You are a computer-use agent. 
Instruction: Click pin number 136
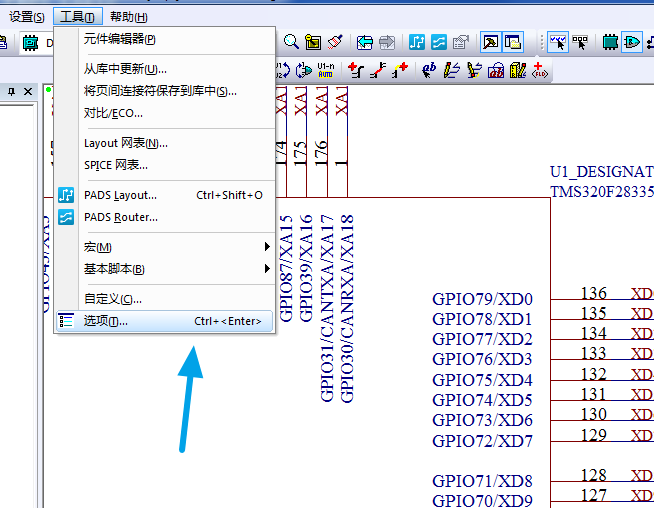pyautogui.click(x=594, y=293)
